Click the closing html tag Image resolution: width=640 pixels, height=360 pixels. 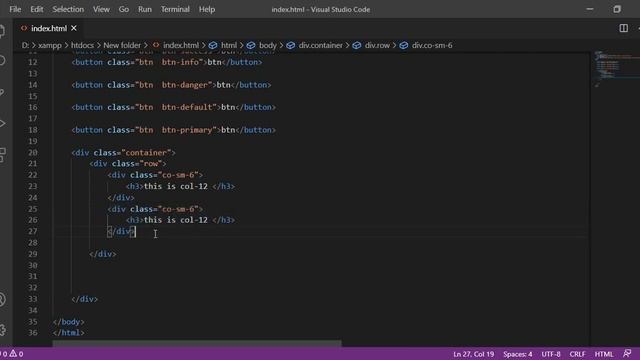69,333
